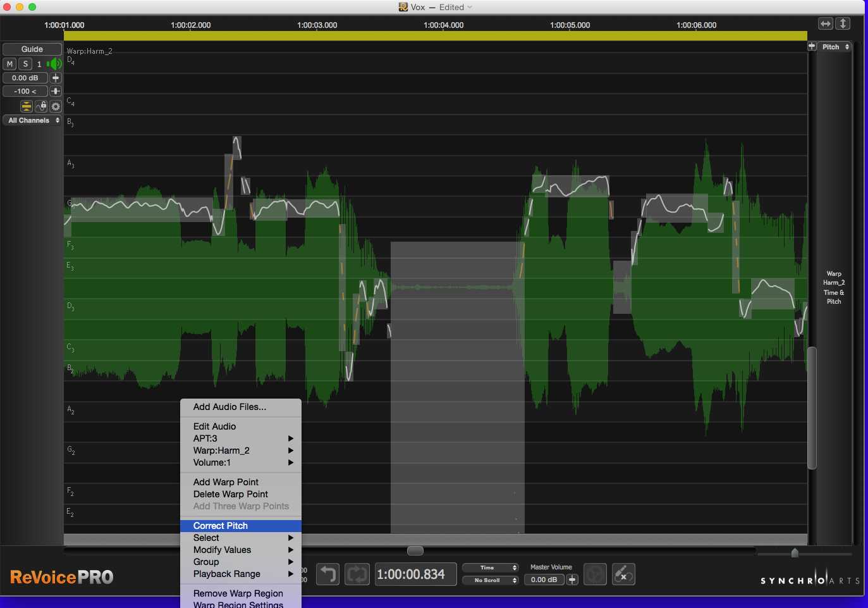Expand the Warp:Harm_2 submenu
Screen dimensions: 868x608
click(x=241, y=450)
